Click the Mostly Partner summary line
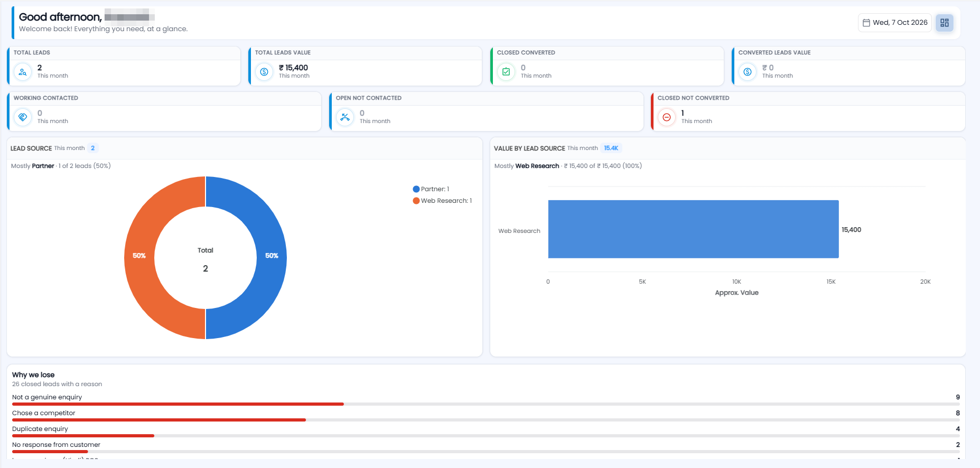Screen dimensions: 980x468 tap(61, 166)
